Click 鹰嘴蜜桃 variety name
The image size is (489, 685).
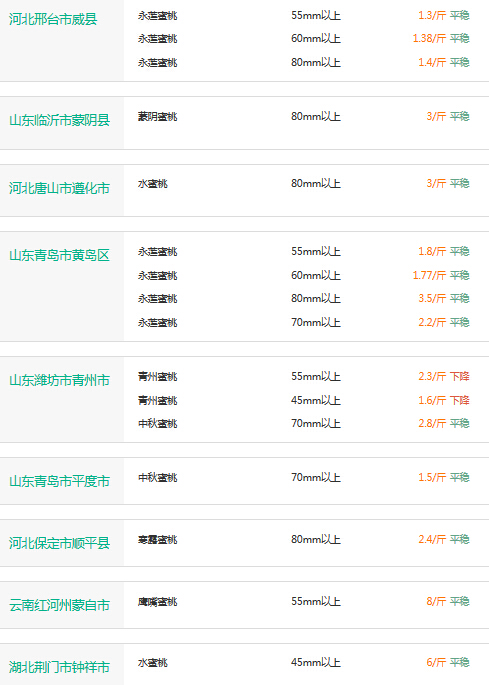coord(157,602)
